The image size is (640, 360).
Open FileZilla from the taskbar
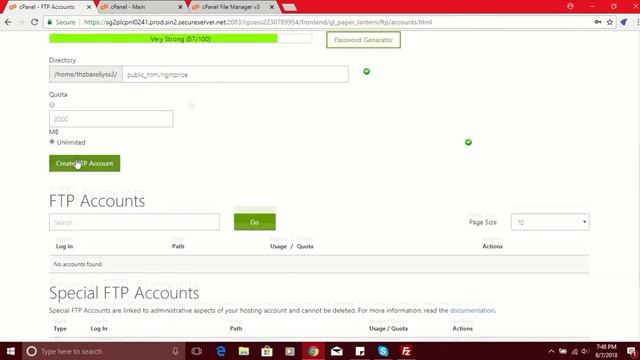[x=406, y=351]
